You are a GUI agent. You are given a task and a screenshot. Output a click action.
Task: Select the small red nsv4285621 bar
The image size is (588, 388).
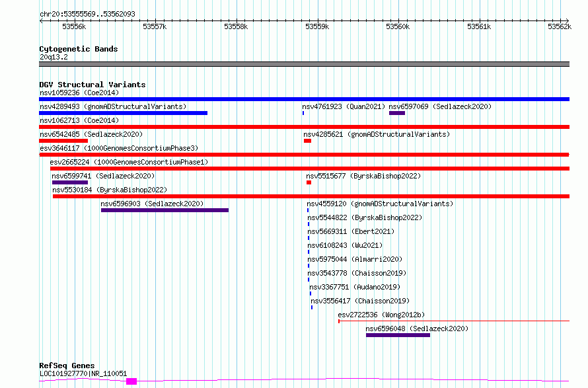click(x=307, y=141)
